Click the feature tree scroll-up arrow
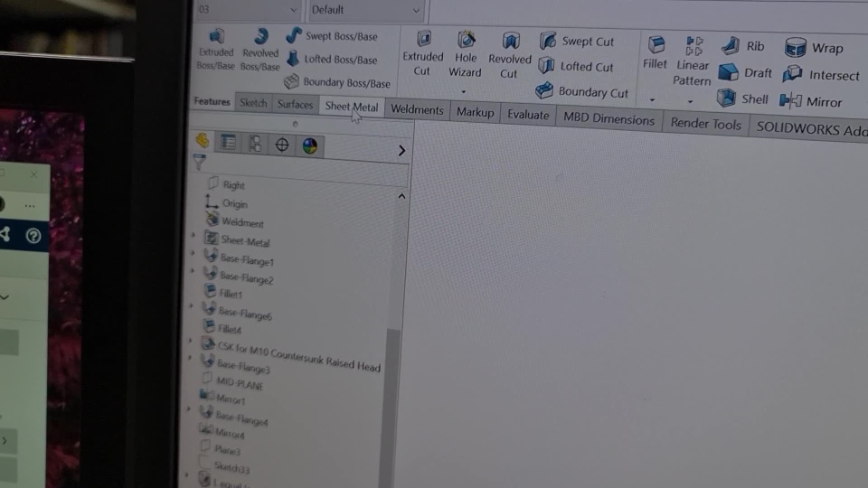The width and height of the screenshot is (868, 488). point(401,196)
